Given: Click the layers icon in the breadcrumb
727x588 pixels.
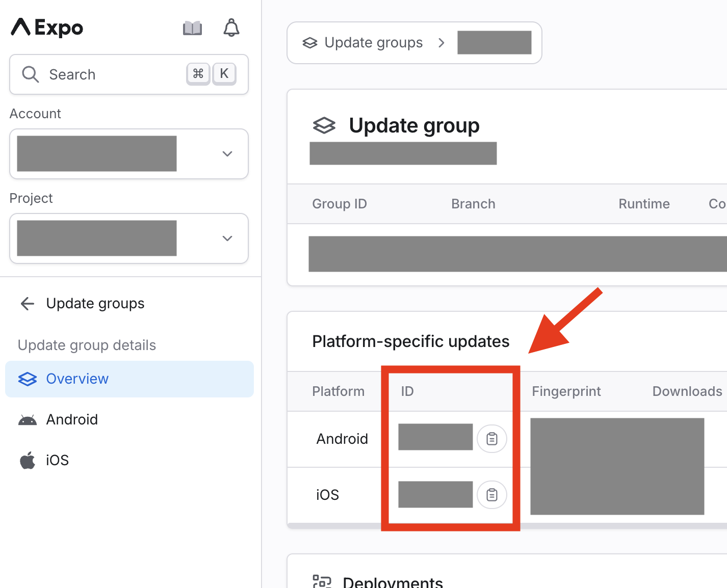Looking at the screenshot, I should (x=310, y=43).
